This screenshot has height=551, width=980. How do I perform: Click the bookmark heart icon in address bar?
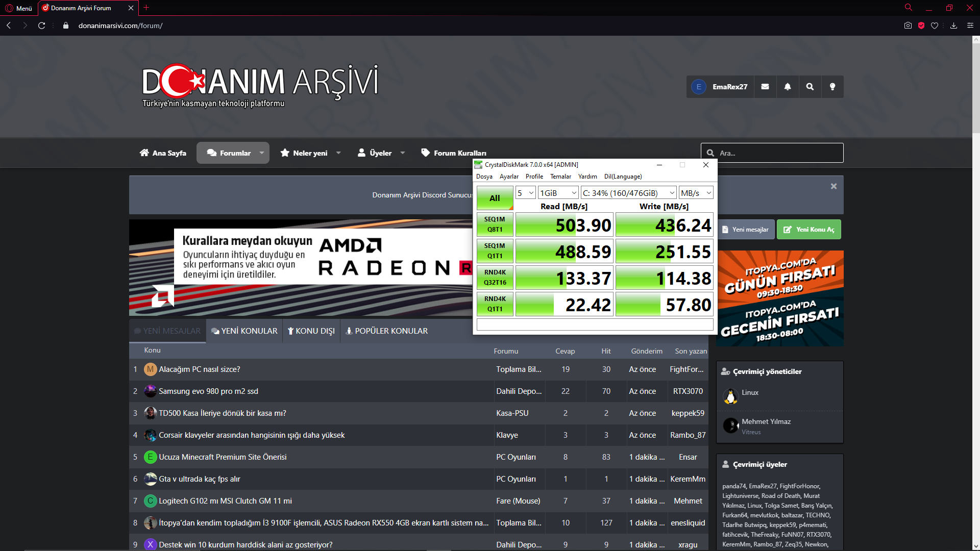pyautogui.click(x=935, y=26)
